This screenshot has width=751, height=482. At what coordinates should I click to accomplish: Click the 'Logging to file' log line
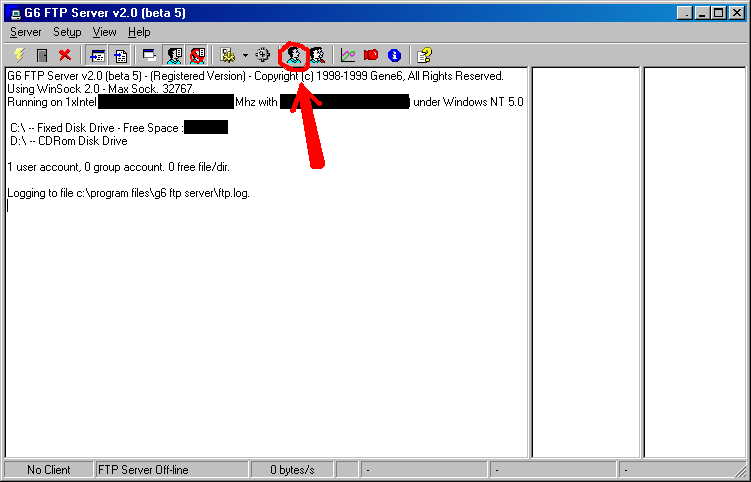pos(128,193)
